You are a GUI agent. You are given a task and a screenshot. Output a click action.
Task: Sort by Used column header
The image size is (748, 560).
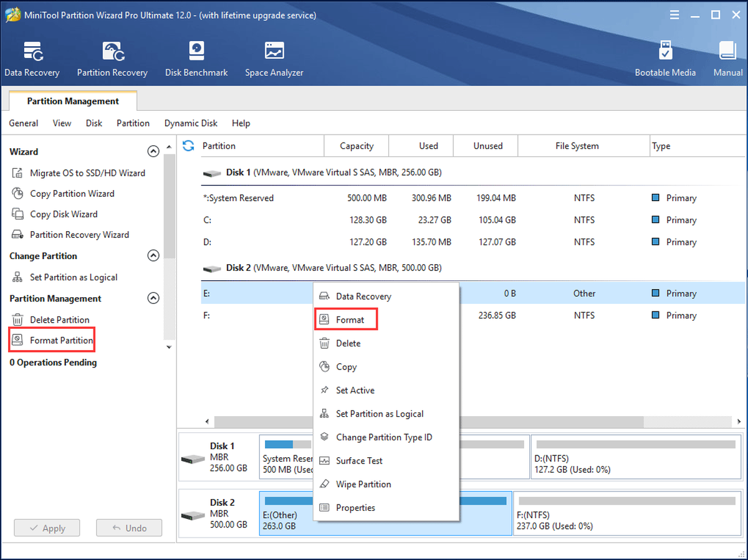click(x=421, y=146)
